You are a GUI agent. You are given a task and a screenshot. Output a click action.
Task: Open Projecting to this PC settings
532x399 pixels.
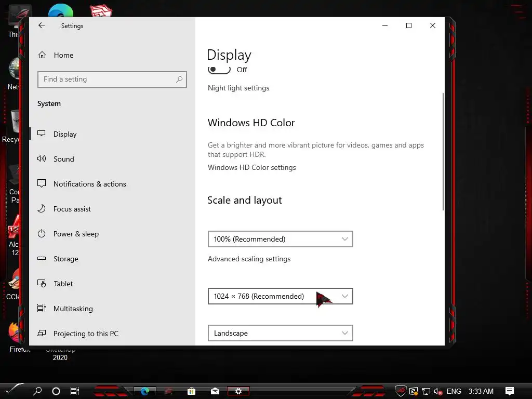coord(86,334)
